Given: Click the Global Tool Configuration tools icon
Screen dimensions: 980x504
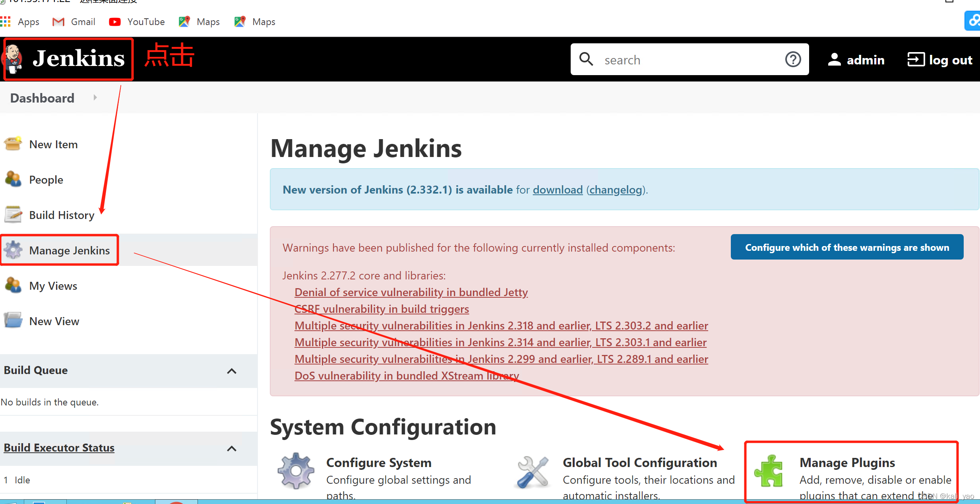Looking at the screenshot, I should (533, 472).
